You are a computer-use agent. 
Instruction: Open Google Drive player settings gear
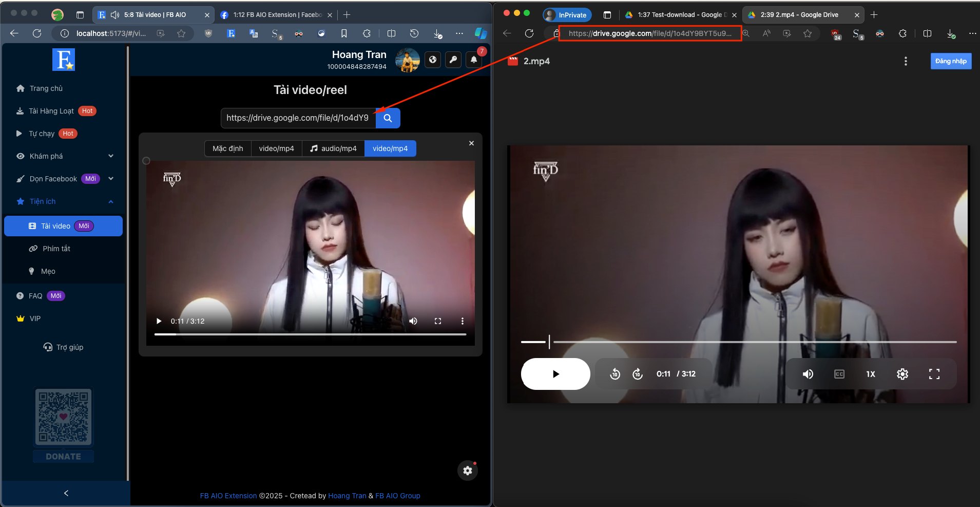coord(902,374)
